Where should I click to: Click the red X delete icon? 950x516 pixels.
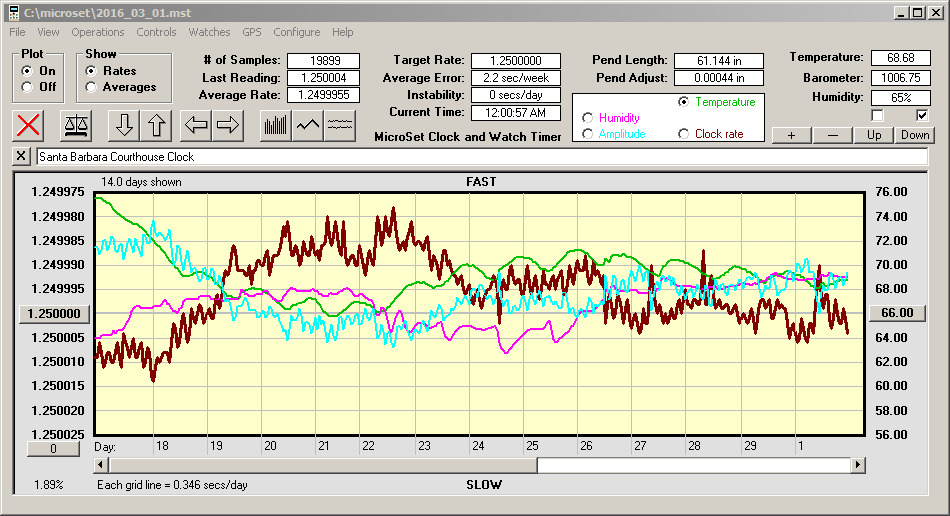[x=30, y=125]
